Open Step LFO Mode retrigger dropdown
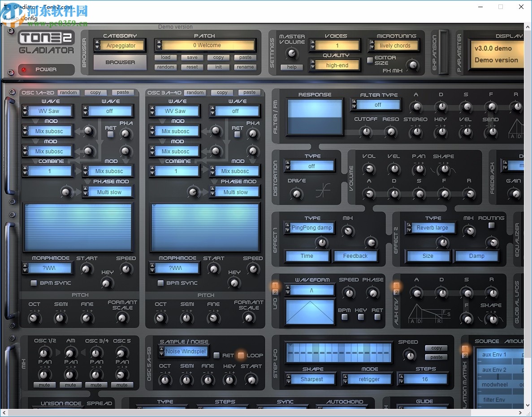The image size is (532, 417). point(367,379)
